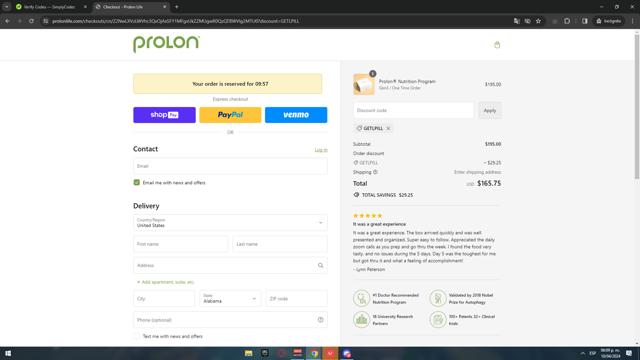This screenshot has height=360, width=640.
Task: Open the State dropdown showing Alabama
Action: [x=230, y=298]
